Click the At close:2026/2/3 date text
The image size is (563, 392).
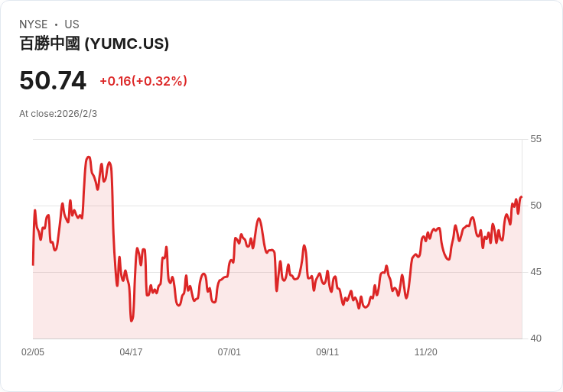(x=58, y=114)
